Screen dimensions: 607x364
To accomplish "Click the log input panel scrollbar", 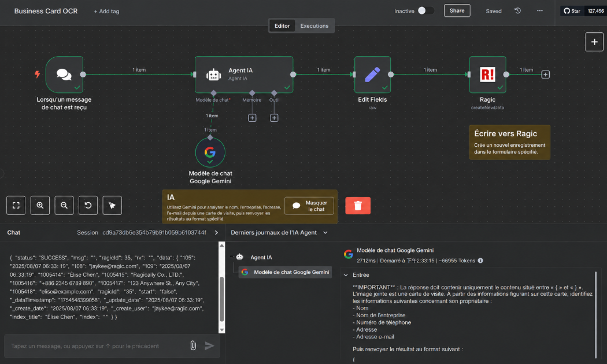I will pyautogui.click(x=596, y=315).
